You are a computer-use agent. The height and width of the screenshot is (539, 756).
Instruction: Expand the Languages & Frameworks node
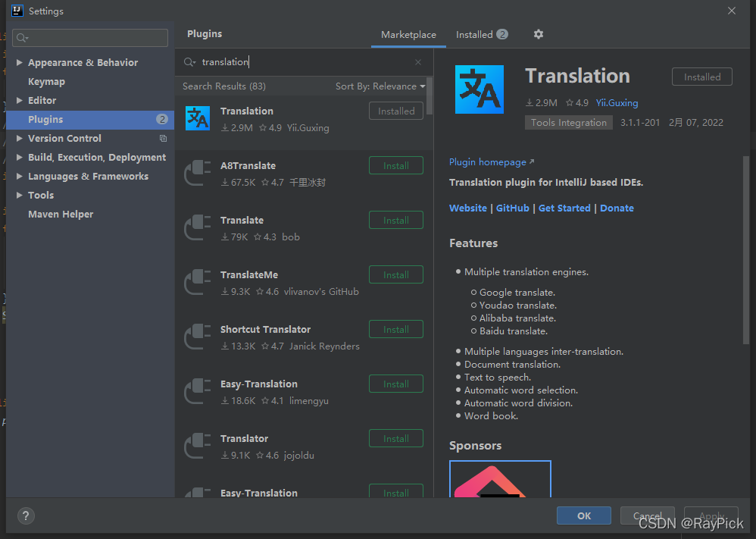pos(19,176)
